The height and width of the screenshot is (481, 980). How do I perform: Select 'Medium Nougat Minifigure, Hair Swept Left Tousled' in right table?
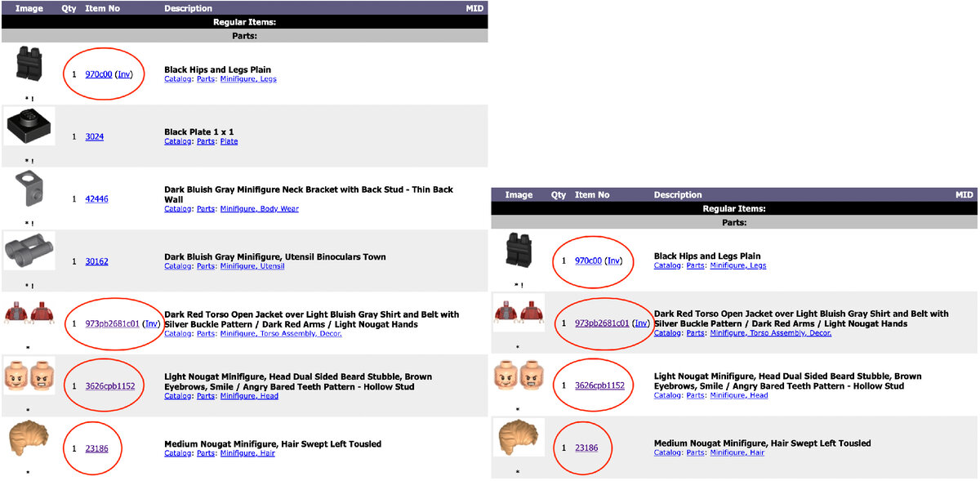[x=763, y=443]
